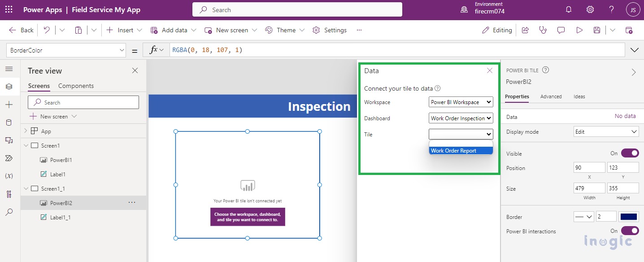This screenshot has height=262, width=644.
Task: Switch to the Screens tab
Action: [x=39, y=86]
